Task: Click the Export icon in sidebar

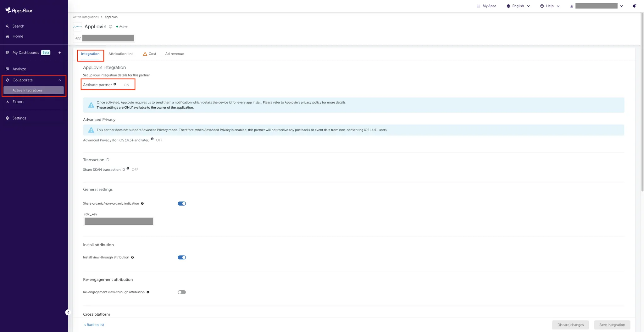Action: coord(8,102)
